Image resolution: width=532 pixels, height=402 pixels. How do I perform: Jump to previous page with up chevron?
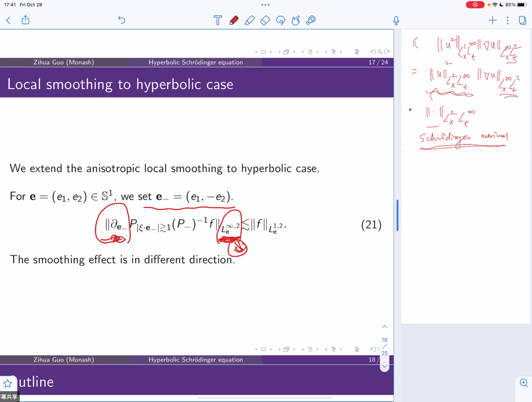(384, 326)
